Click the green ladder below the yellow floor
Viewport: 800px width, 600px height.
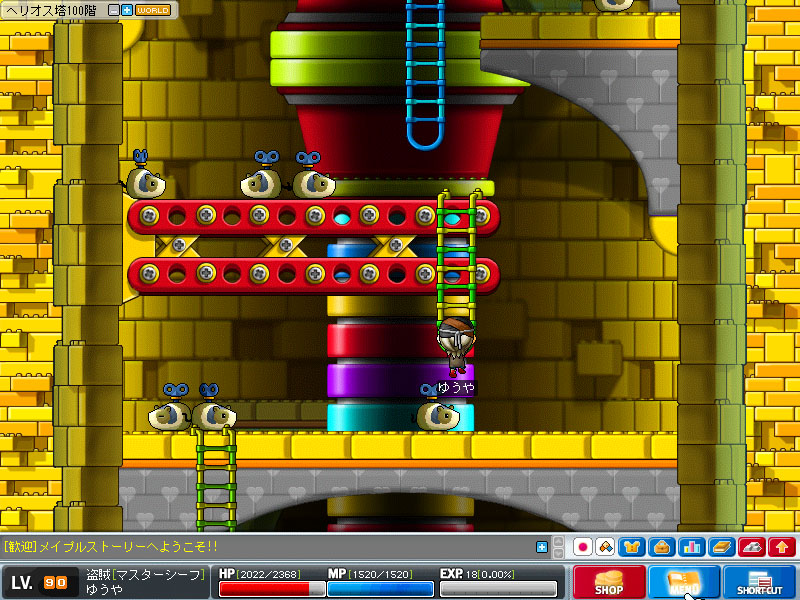[x=215, y=480]
